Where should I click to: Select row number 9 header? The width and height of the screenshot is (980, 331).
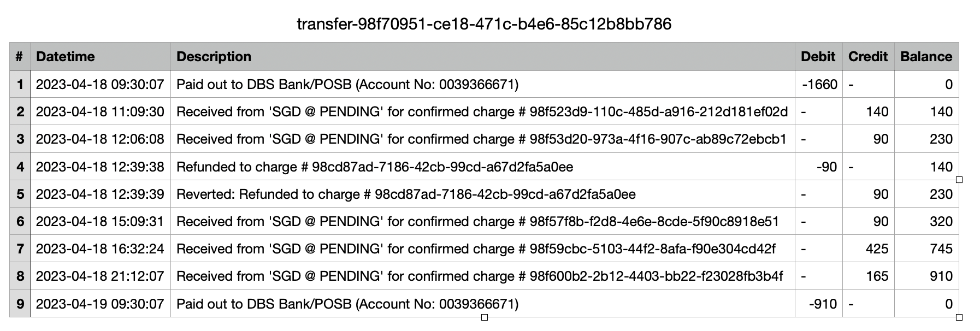pyautogui.click(x=20, y=304)
